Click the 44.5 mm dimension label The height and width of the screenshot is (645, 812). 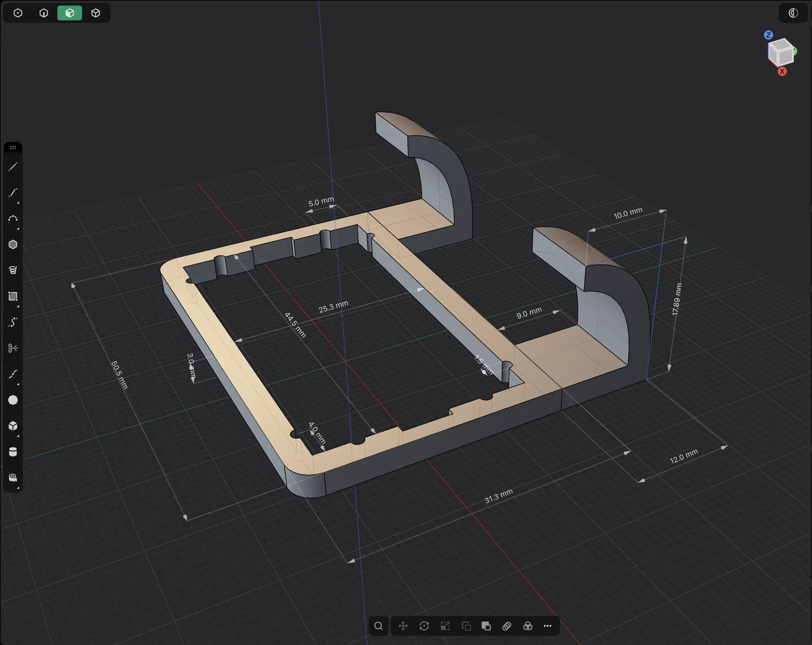click(x=295, y=325)
